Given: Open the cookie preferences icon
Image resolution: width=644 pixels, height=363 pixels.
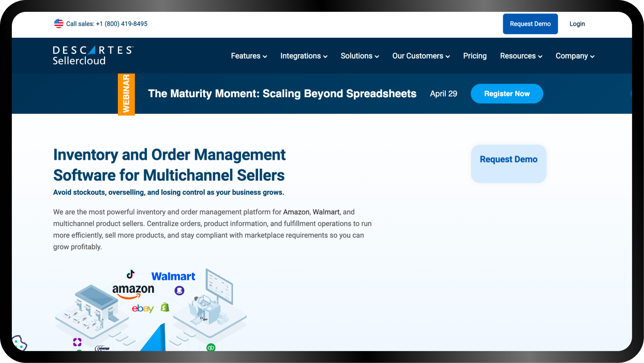Looking at the screenshot, I should tap(19, 343).
